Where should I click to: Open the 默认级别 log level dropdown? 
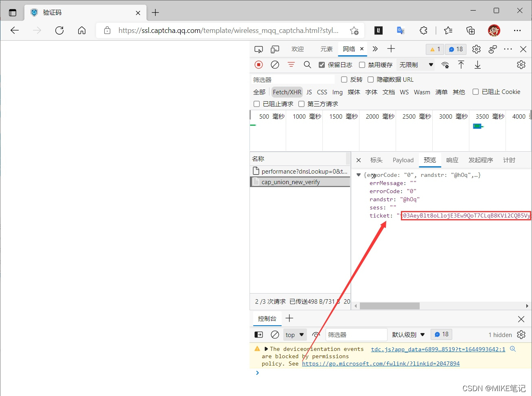[408, 335]
